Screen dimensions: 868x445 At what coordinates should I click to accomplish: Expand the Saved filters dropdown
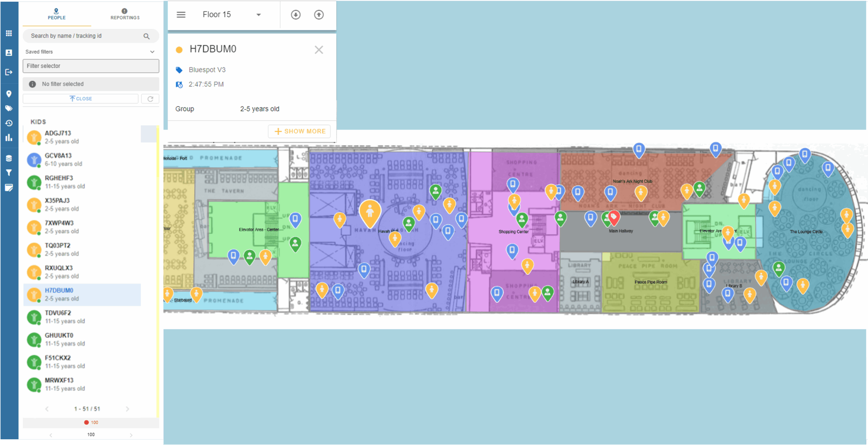[x=152, y=52]
